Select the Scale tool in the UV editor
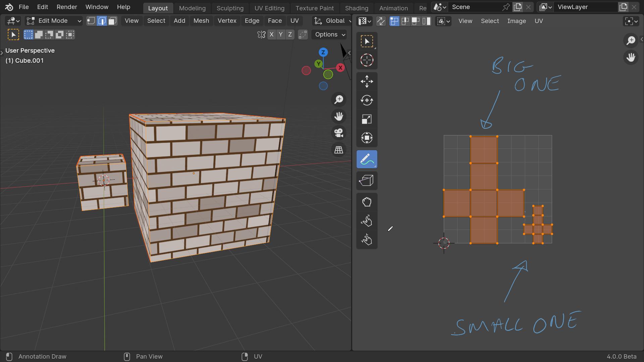644x362 pixels. [x=367, y=119]
